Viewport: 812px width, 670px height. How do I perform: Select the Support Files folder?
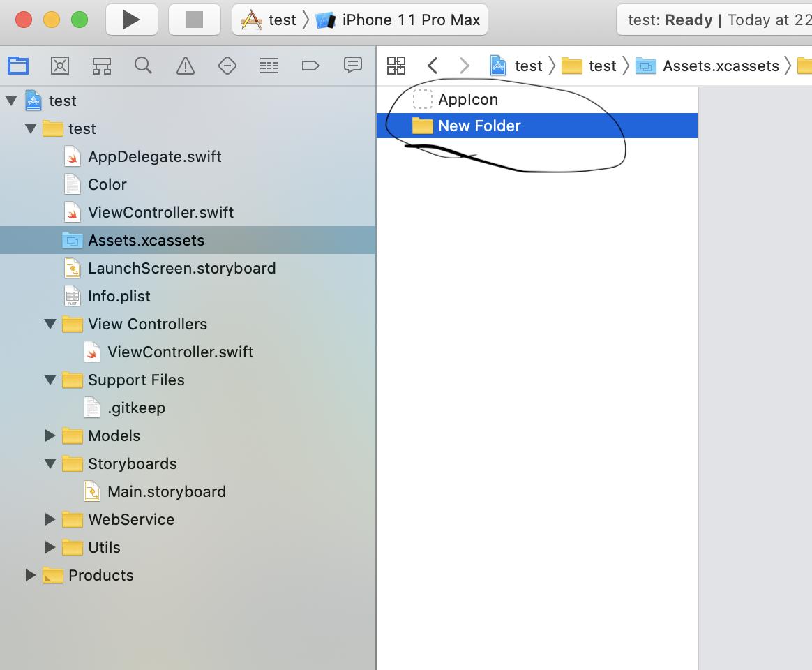pos(188,380)
